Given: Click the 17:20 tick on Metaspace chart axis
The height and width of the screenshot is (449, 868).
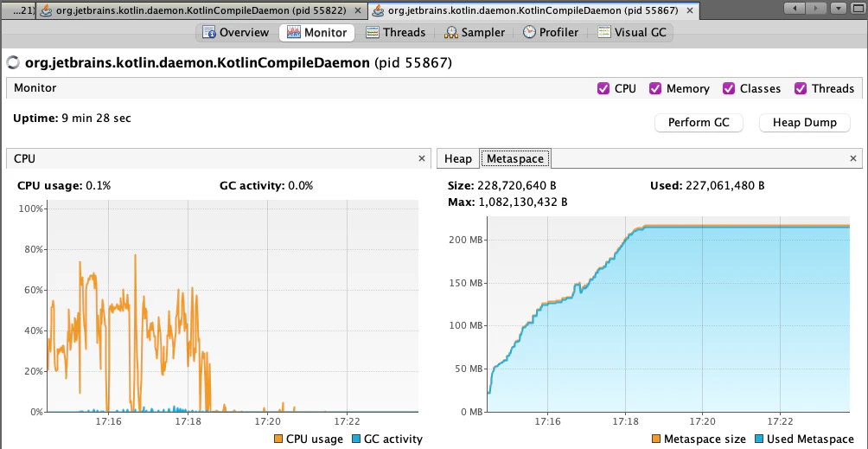Looking at the screenshot, I should pyautogui.click(x=702, y=421).
